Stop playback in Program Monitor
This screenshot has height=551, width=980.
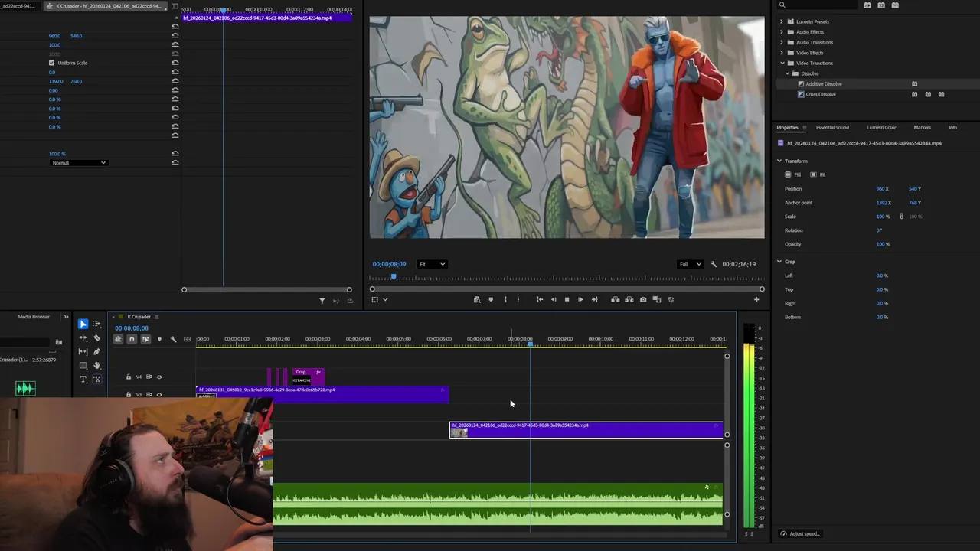pos(567,299)
